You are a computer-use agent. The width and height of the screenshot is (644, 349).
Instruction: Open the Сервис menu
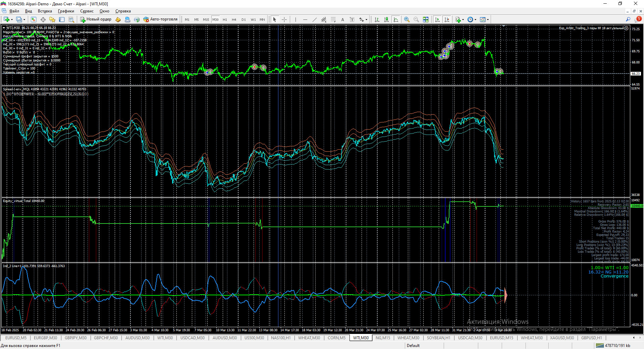pyautogui.click(x=87, y=11)
